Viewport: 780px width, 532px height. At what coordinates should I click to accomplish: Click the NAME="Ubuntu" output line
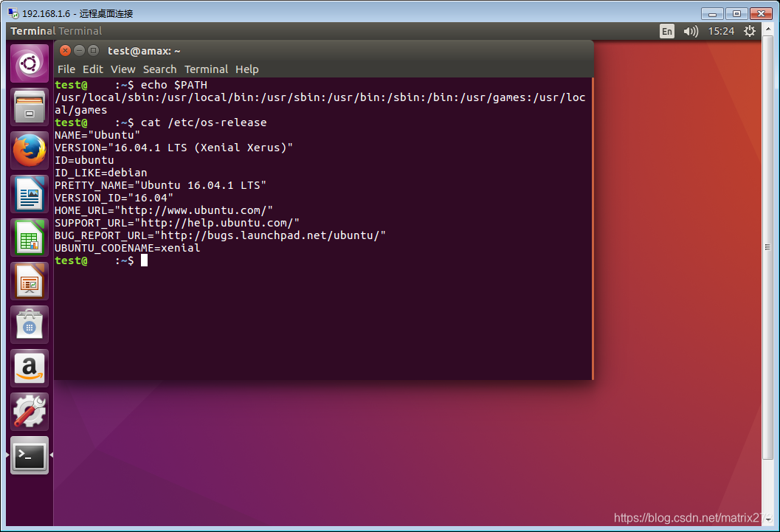(97, 135)
